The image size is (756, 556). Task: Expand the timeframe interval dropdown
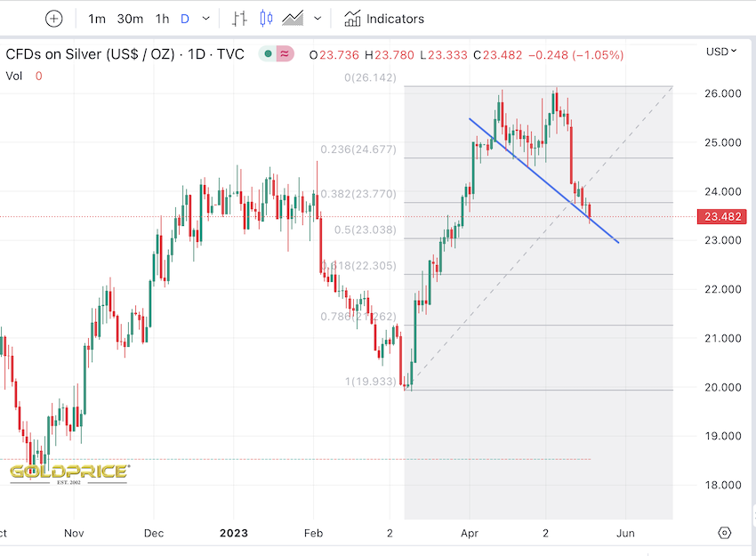tap(207, 19)
